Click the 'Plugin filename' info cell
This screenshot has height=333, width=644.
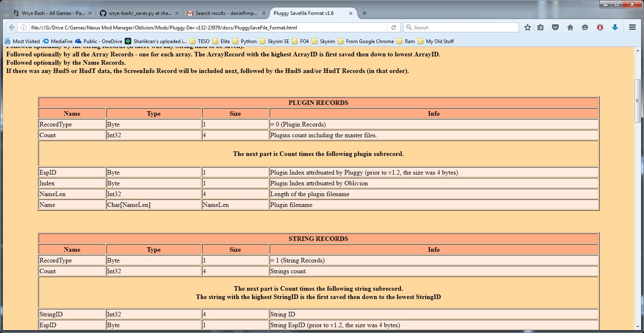(x=434, y=205)
